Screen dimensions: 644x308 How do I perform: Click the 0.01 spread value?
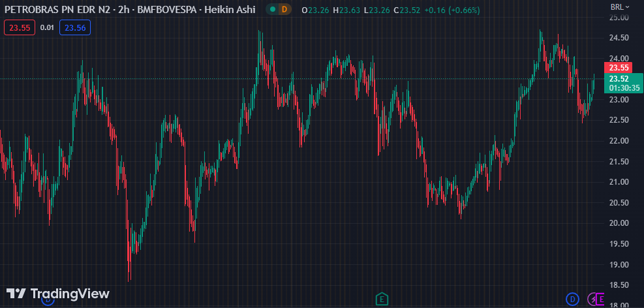47,28
